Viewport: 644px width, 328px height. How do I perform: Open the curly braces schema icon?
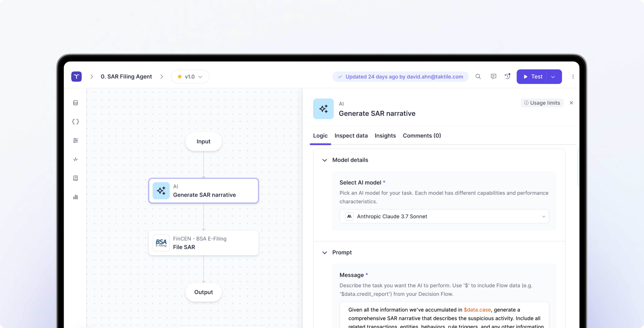click(x=75, y=122)
